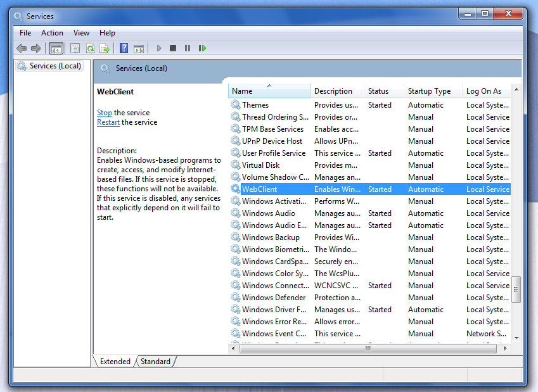Click the Pause Service icon
This screenshot has width=538, height=392.
188,48
